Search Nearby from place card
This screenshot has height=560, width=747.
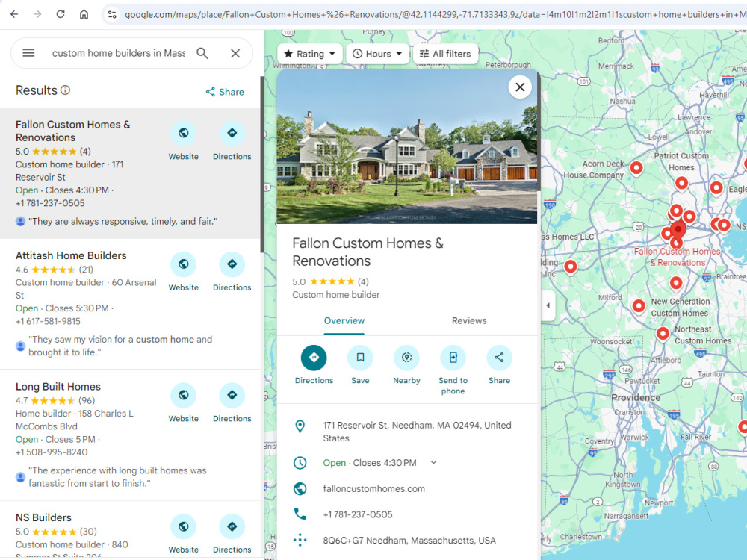click(406, 365)
